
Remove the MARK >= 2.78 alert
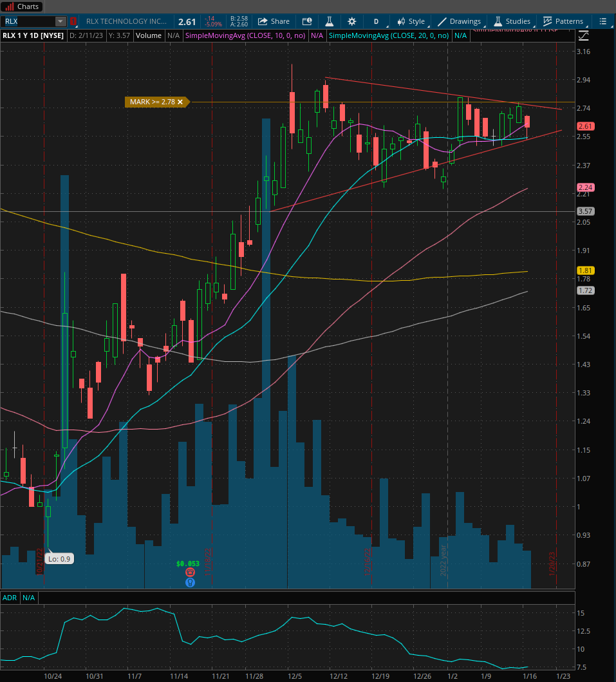click(180, 102)
